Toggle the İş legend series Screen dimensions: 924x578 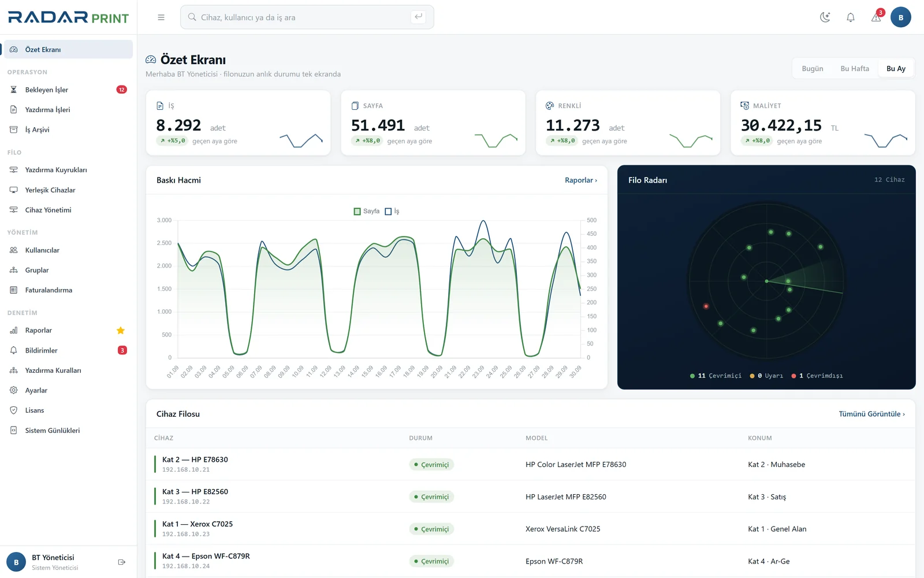point(392,212)
